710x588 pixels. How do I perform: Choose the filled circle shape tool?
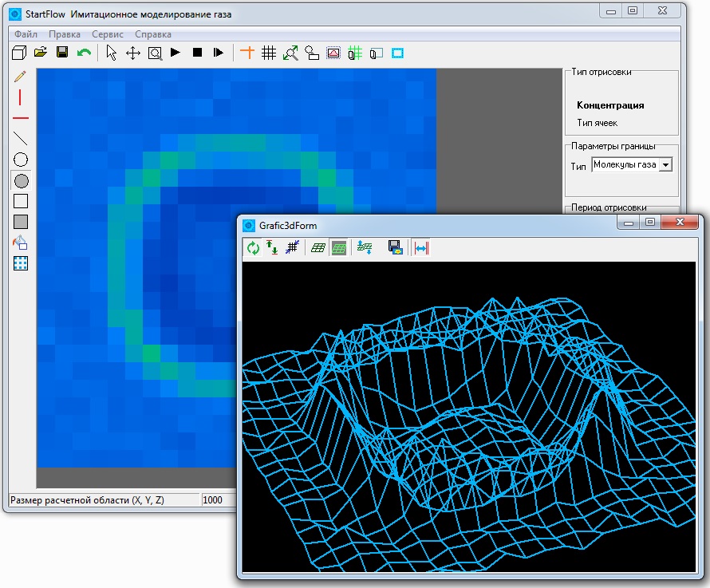[x=21, y=181]
